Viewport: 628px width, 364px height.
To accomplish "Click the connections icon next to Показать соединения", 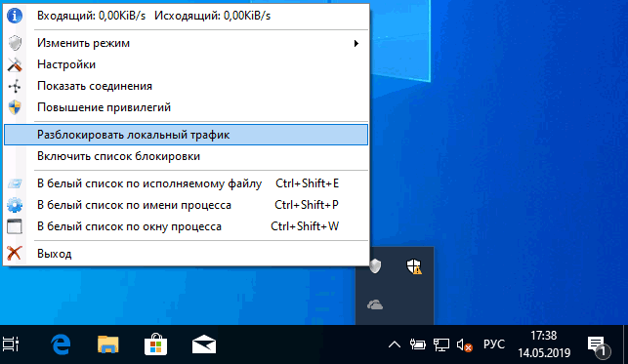I will 15,86.
